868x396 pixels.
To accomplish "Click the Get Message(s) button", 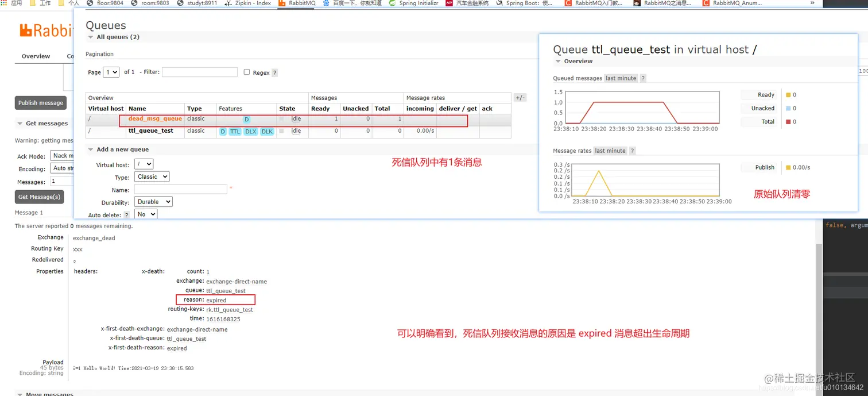I will pyautogui.click(x=39, y=197).
